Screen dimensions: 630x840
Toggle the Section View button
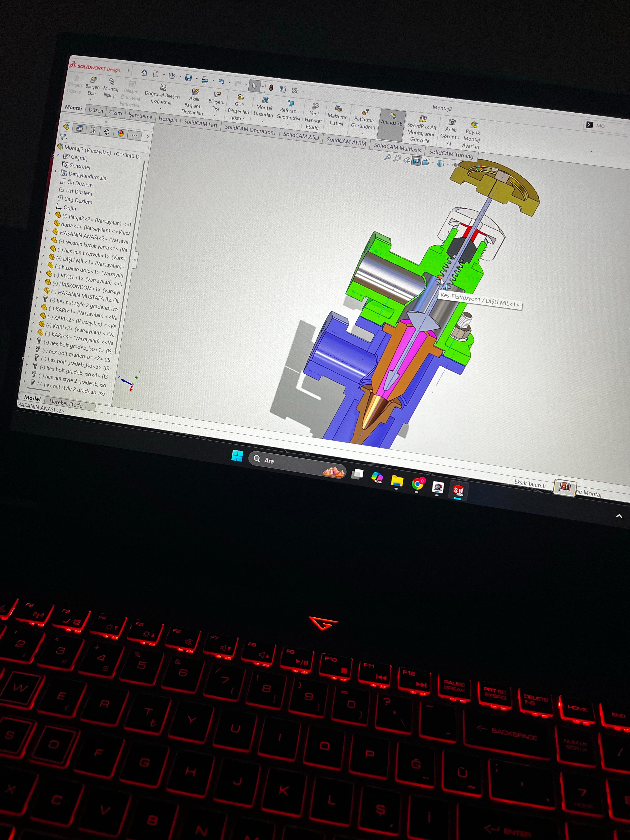[x=416, y=161]
